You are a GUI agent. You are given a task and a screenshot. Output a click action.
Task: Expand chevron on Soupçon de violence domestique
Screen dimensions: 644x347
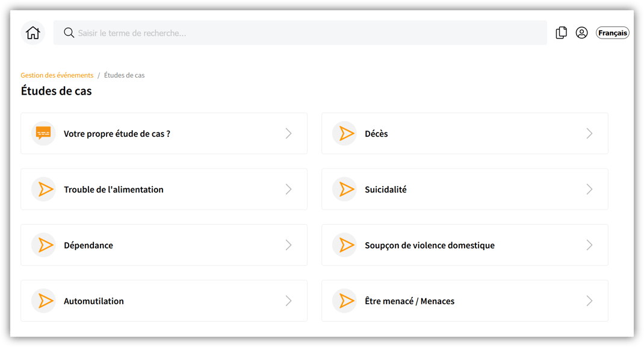[589, 245]
